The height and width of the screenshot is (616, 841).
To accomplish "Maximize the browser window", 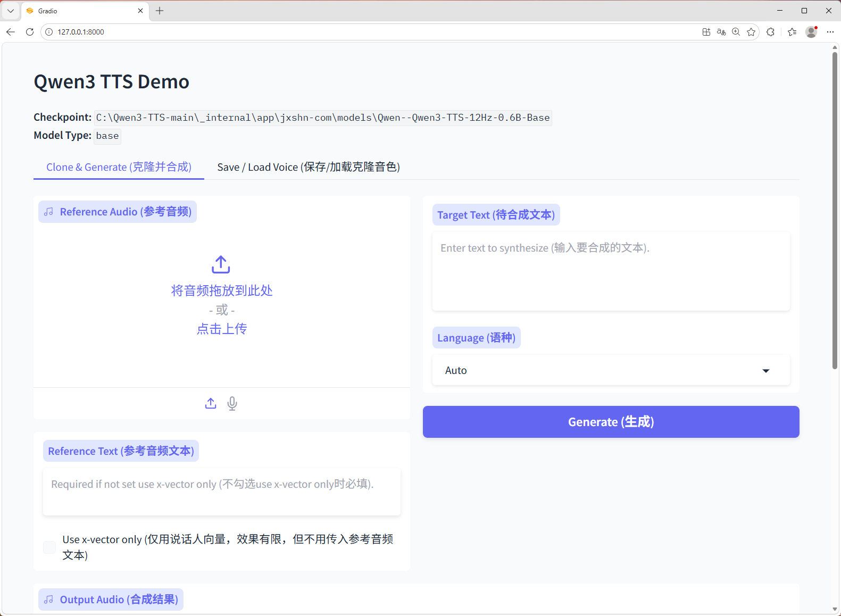I will (x=804, y=11).
